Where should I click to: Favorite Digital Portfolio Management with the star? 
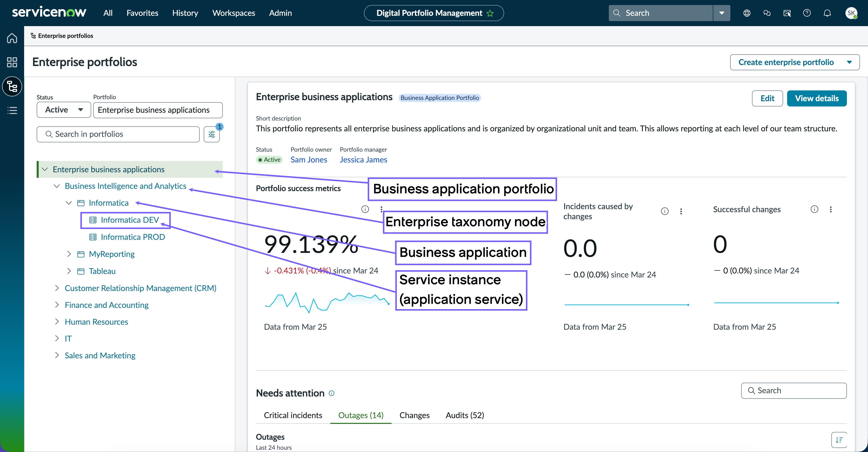(x=490, y=14)
